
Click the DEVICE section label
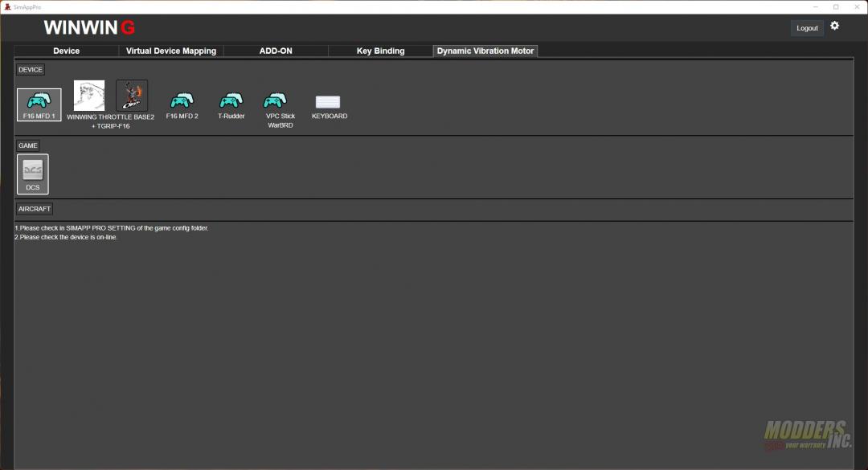(x=31, y=70)
